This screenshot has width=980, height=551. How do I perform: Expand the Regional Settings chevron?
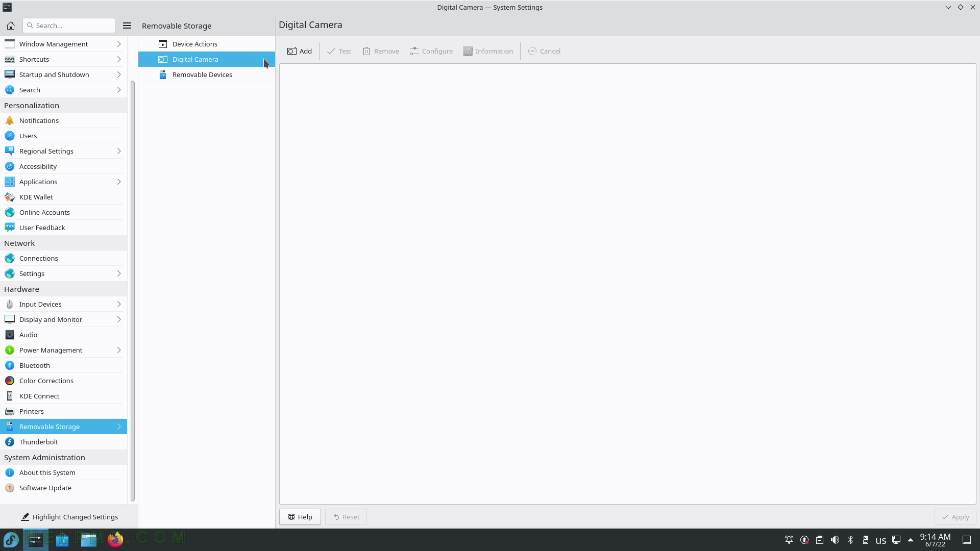tap(119, 151)
